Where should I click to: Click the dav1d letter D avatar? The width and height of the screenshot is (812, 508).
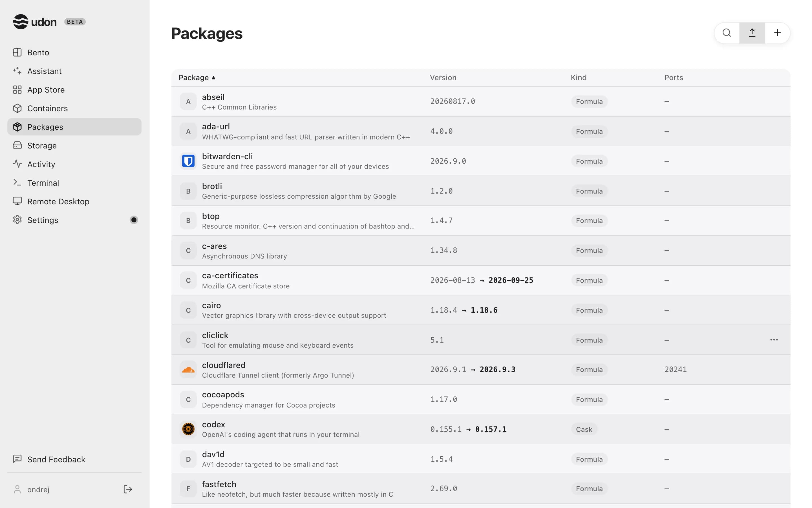188,459
